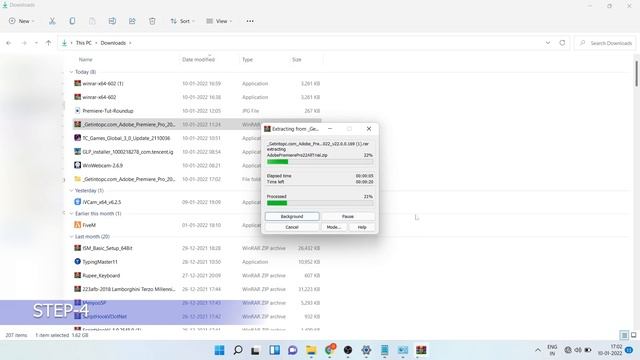The width and height of the screenshot is (640, 360).
Task: Collapse the Last month group
Action: [x=71, y=236]
